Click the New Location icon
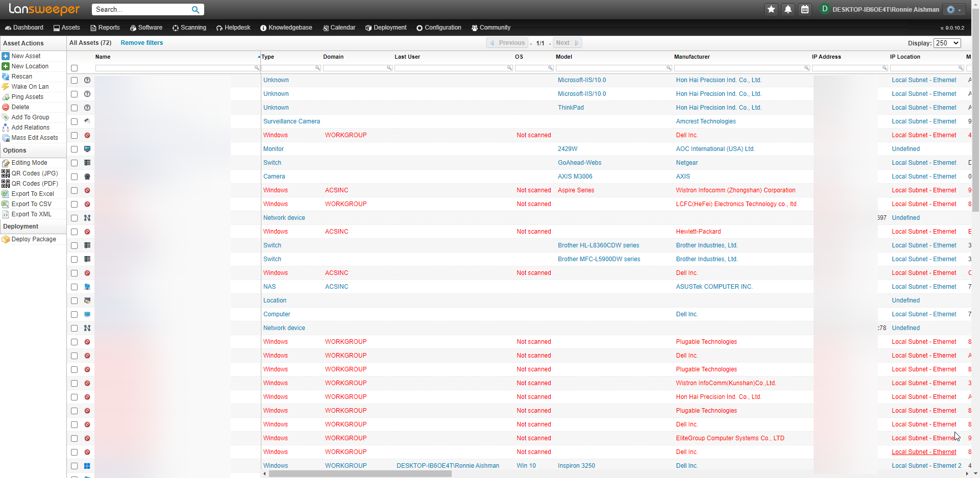Screen dimensions: 980x478 click(x=6, y=66)
